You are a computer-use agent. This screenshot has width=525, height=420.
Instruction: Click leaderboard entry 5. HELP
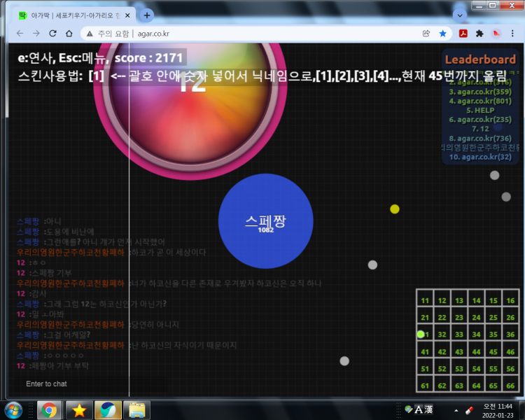click(480, 110)
